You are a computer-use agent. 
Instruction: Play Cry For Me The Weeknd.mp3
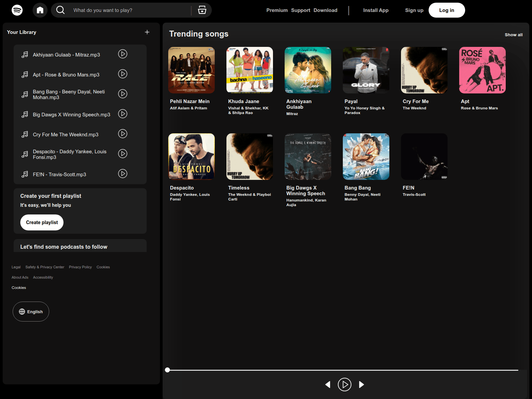pos(123,134)
